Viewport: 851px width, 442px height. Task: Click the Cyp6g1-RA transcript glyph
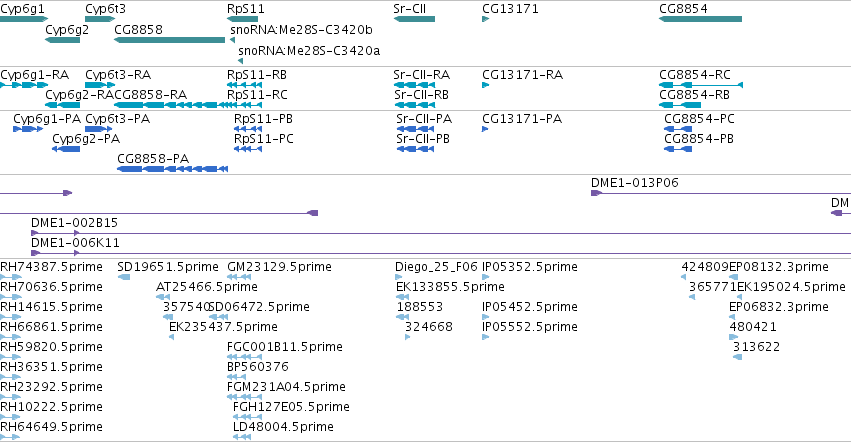[x=24, y=85]
